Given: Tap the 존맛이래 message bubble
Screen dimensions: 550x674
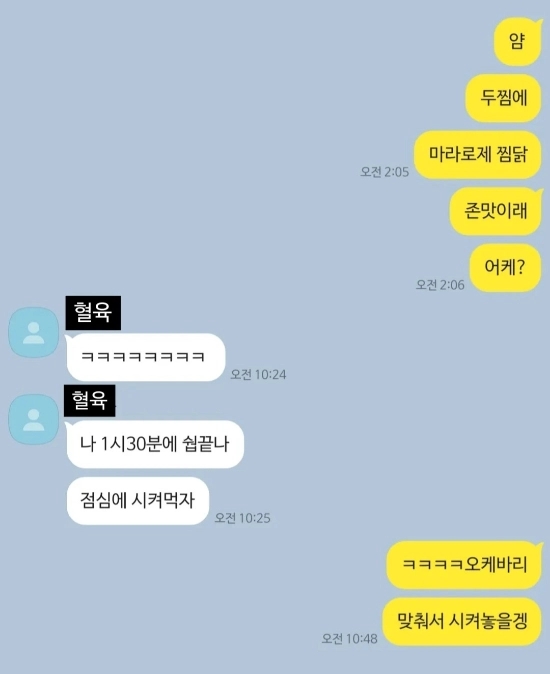Looking at the screenshot, I should click(x=495, y=211).
